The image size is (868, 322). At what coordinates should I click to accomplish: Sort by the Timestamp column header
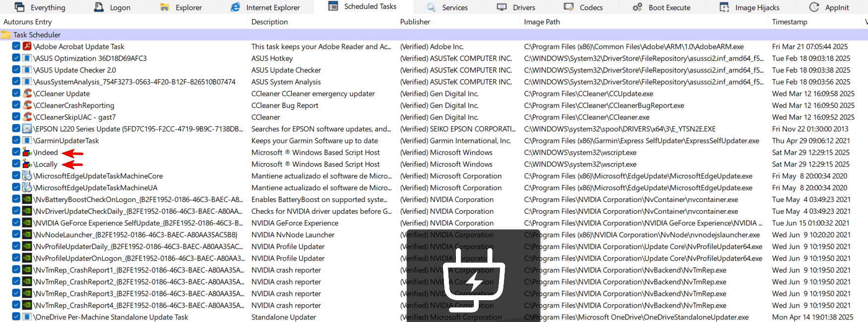pos(815,22)
